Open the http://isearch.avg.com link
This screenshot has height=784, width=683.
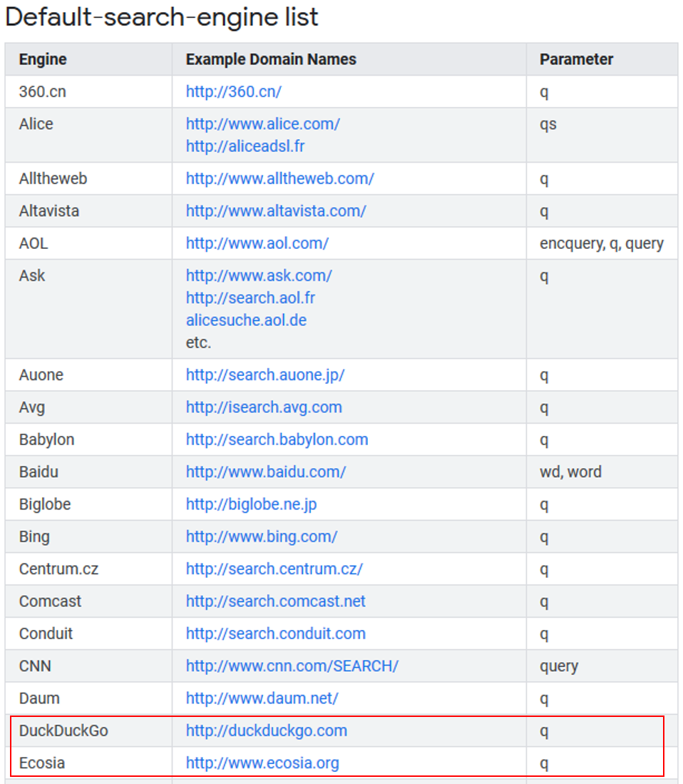tap(264, 407)
